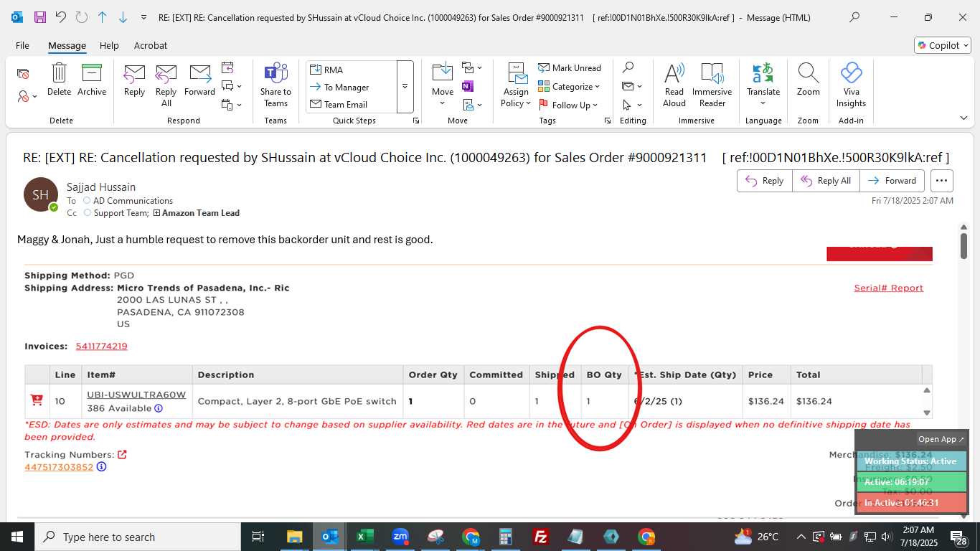Open FileZilla from the taskbar
The image size is (980, 551).
[x=541, y=537]
